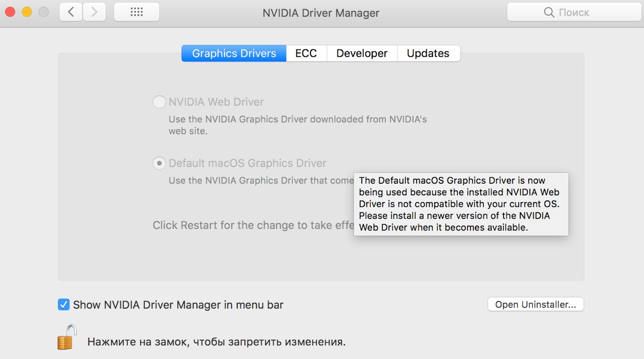Image resolution: width=644 pixels, height=359 pixels.
Task: Open the Developer tab
Action: pos(362,53)
